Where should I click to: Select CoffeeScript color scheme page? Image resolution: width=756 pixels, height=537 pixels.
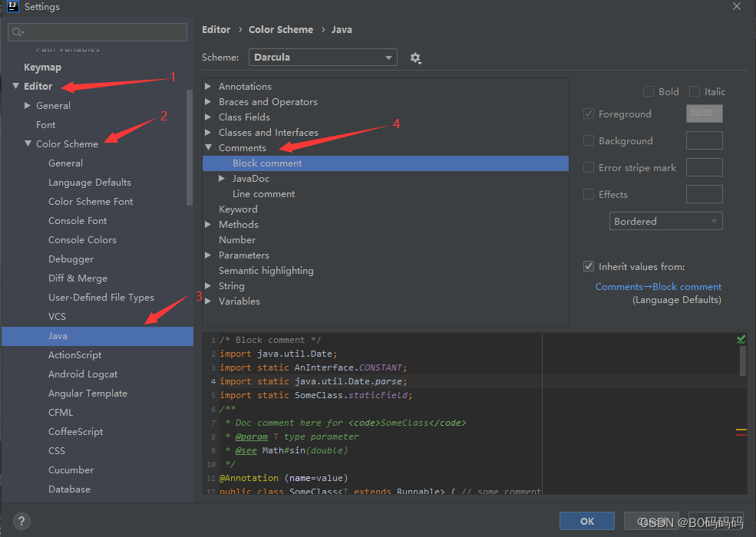point(76,432)
